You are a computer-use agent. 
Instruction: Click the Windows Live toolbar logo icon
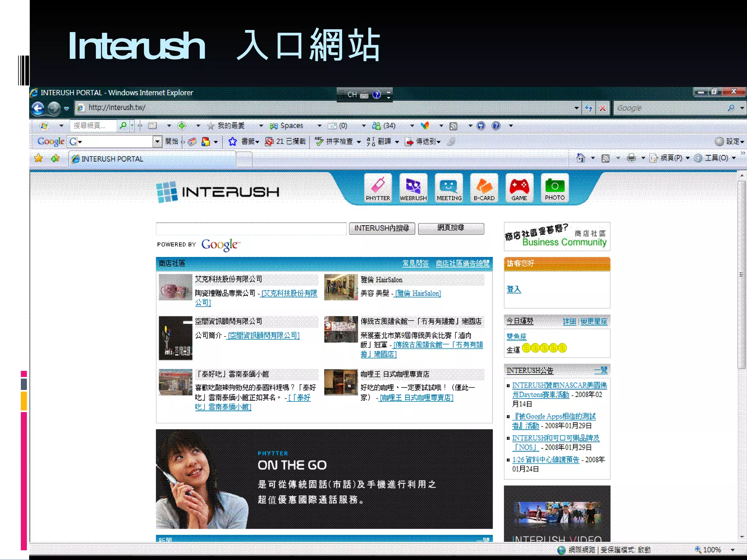pyautogui.click(x=44, y=126)
